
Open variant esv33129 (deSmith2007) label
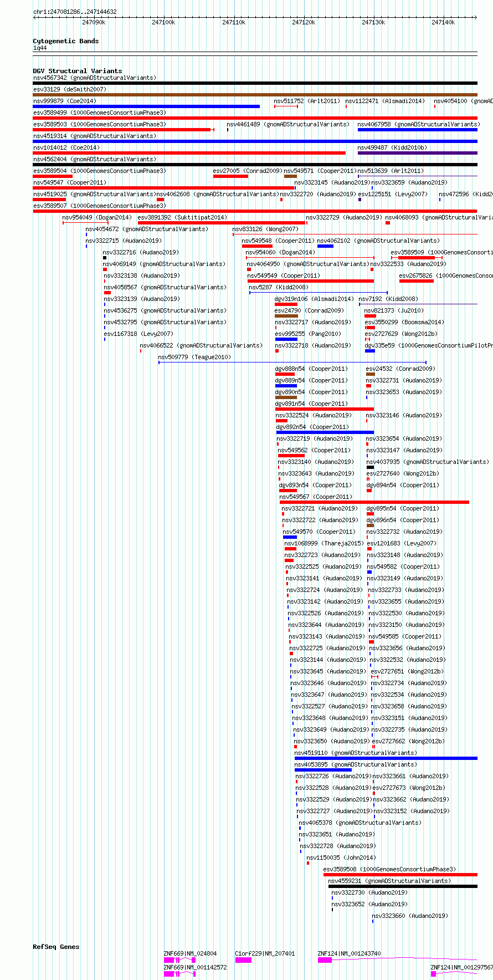point(70,89)
